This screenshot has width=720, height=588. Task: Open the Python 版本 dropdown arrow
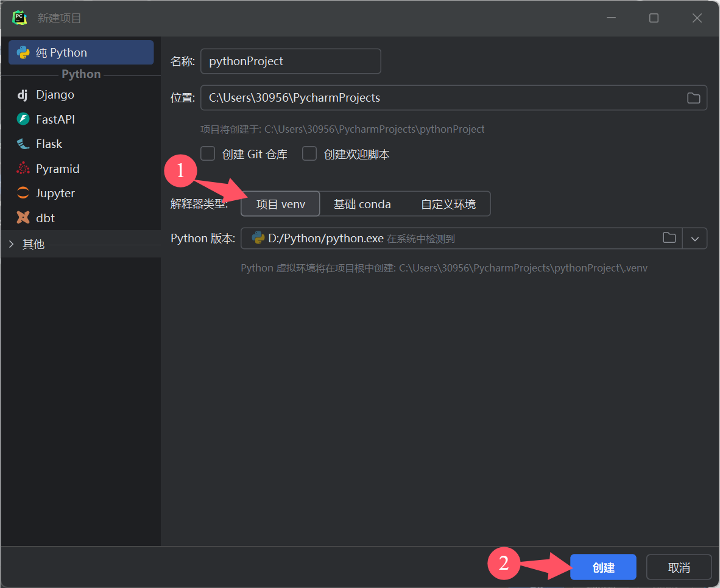(x=695, y=239)
